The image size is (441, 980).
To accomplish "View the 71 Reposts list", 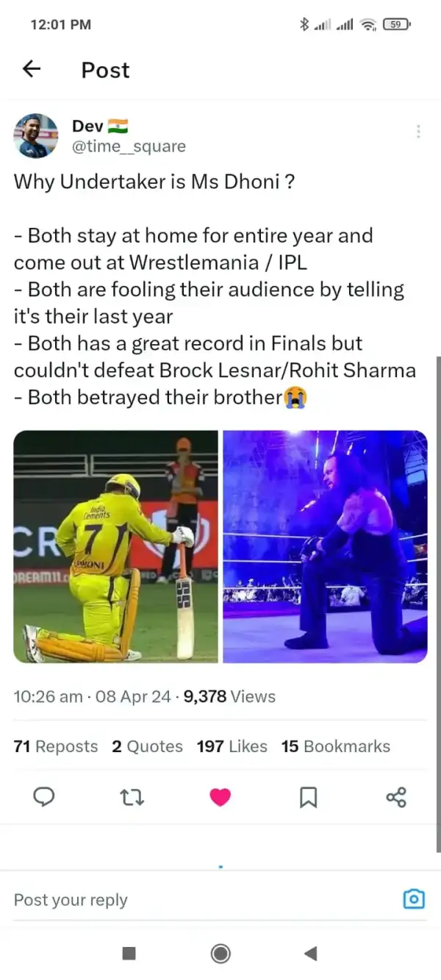I will pyautogui.click(x=56, y=746).
